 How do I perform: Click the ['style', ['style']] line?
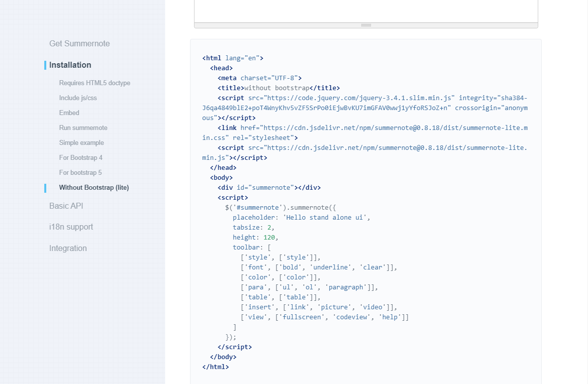pyautogui.click(x=281, y=257)
